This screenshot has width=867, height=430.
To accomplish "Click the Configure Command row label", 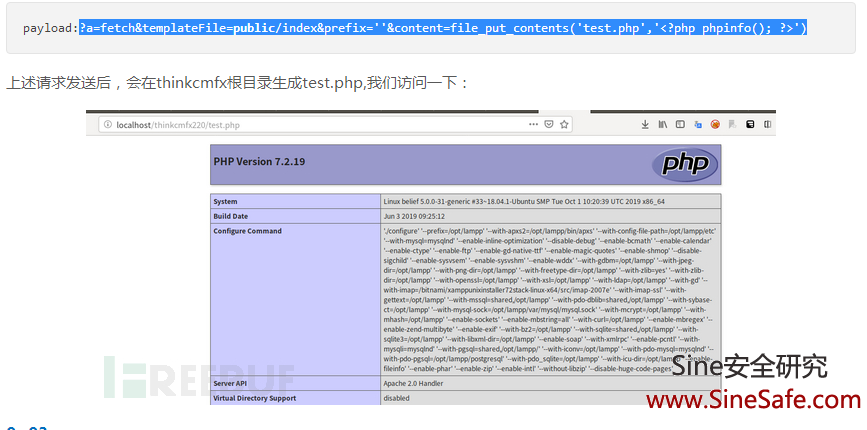I will coord(248,231).
